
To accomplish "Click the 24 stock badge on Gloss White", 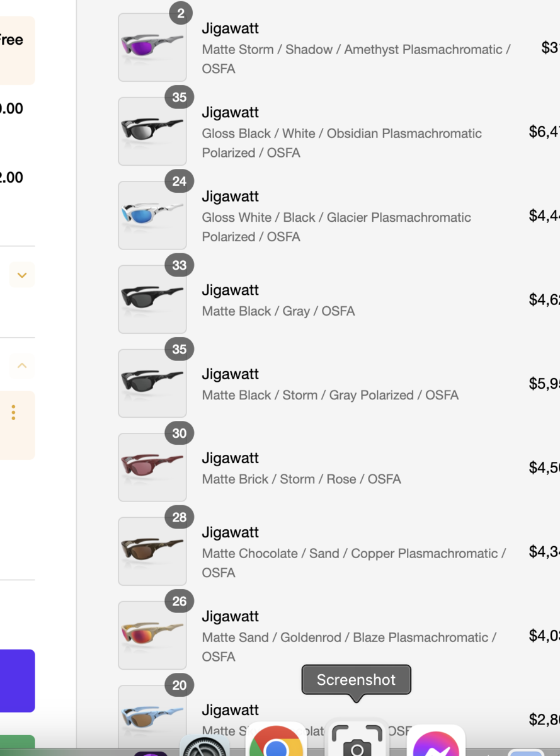I will 178,181.
